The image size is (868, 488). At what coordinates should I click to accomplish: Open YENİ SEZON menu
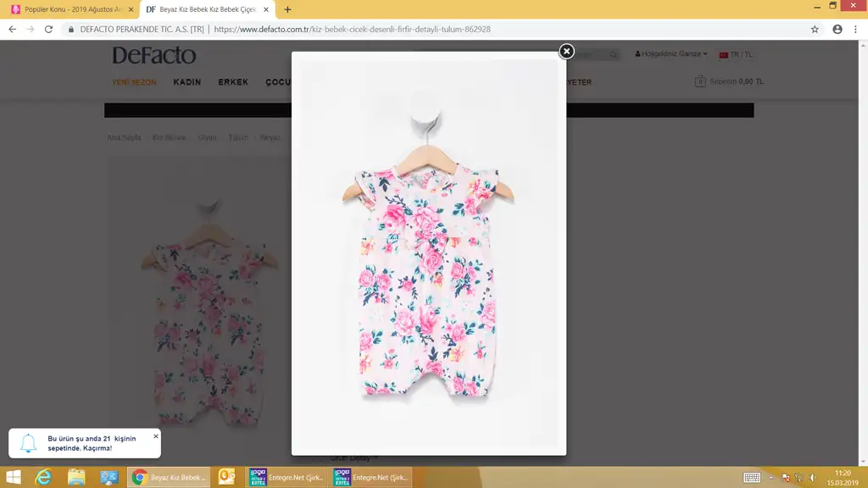134,82
